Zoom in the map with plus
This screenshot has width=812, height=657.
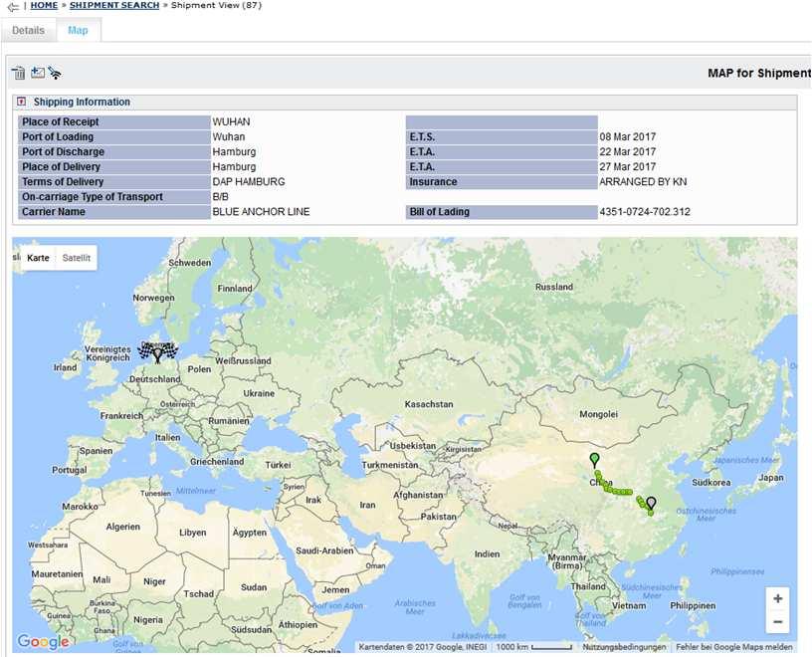[777, 599]
